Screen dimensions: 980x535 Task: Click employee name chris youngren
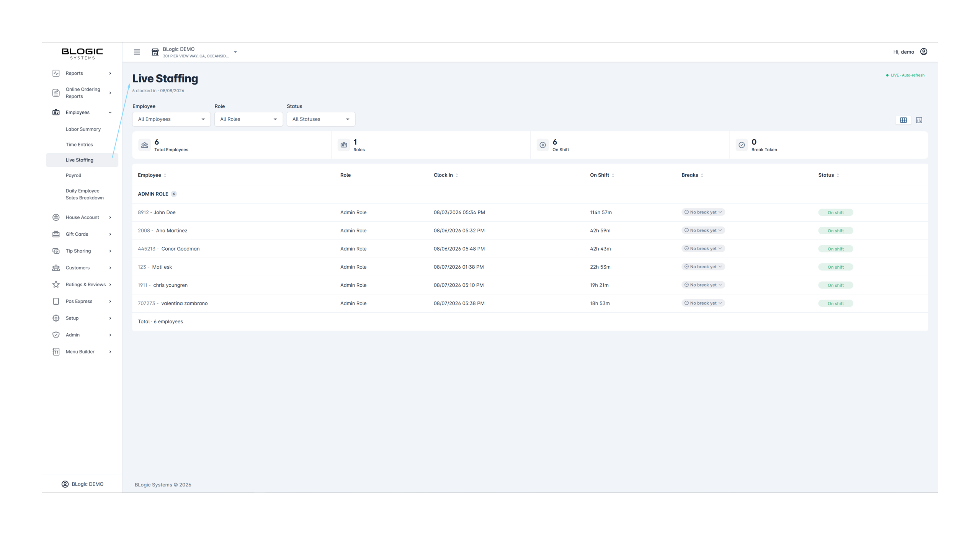coord(170,285)
